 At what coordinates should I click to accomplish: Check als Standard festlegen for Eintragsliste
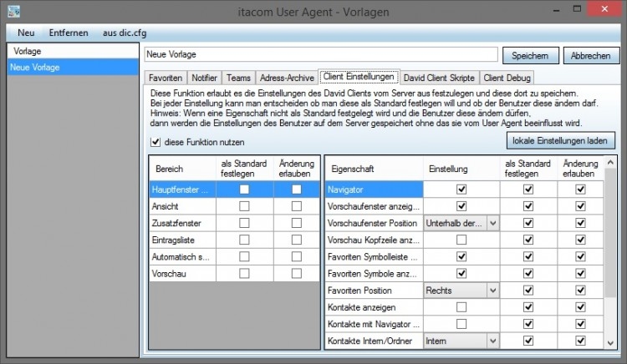[244, 240]
